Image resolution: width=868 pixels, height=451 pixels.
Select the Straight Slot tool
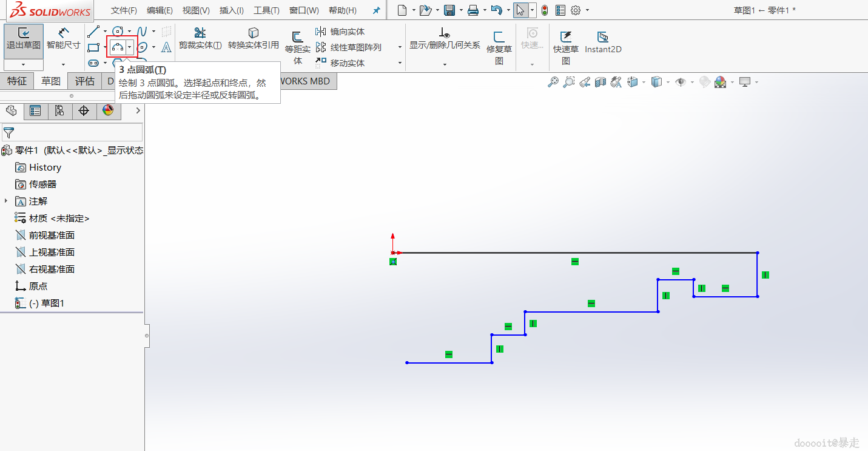point(93,63)
